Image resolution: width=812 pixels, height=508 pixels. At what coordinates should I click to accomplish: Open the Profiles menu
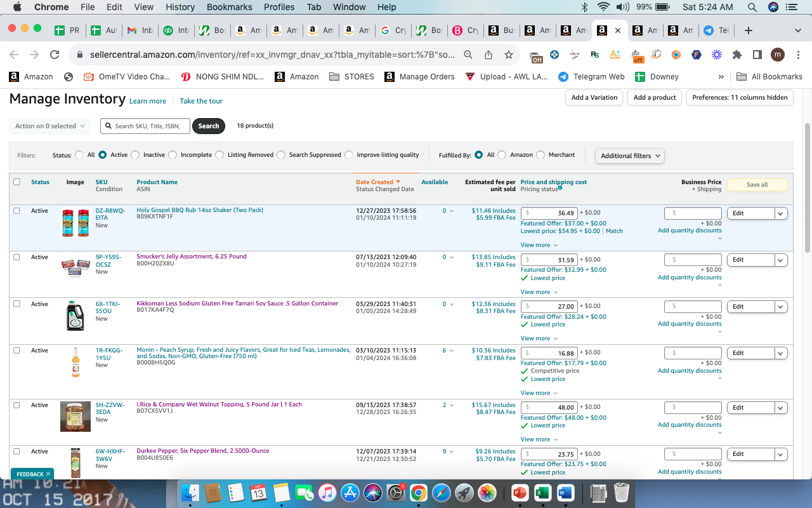[279, 7]
